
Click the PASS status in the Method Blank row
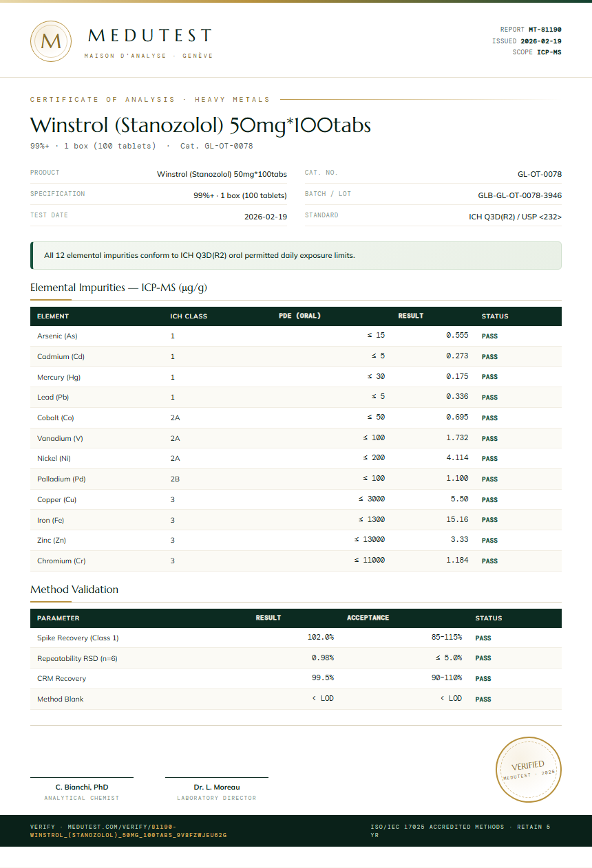483,699
